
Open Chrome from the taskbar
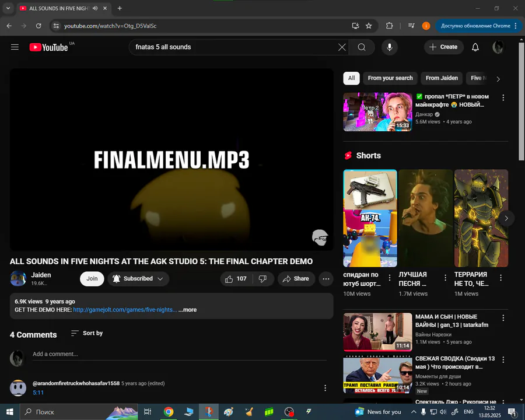[x=169, y=412]
